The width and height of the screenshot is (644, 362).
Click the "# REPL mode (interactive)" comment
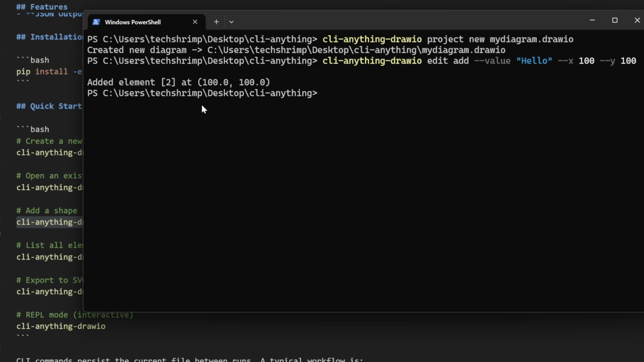click(x=74, y=315)
